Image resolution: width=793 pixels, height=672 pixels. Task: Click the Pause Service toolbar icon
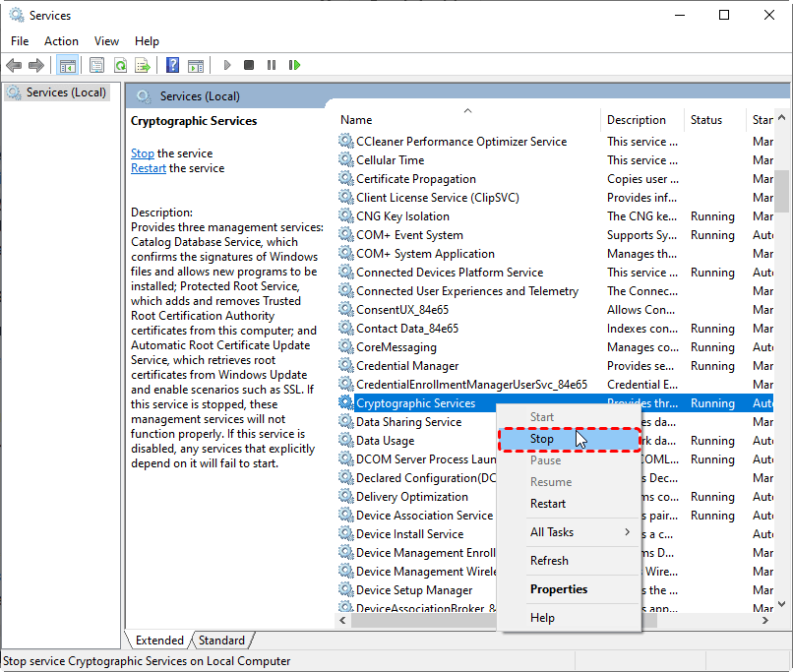[272, 65]
